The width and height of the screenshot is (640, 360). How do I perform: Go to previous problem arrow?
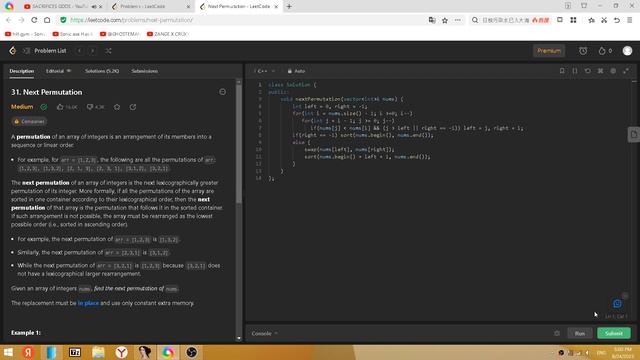[80, 51]
